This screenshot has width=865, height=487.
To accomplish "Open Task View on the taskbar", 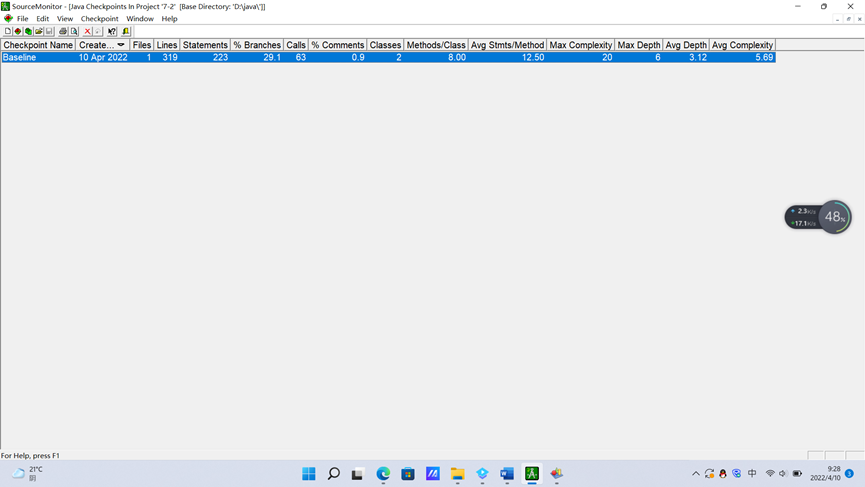I will (x=358, y=474).
